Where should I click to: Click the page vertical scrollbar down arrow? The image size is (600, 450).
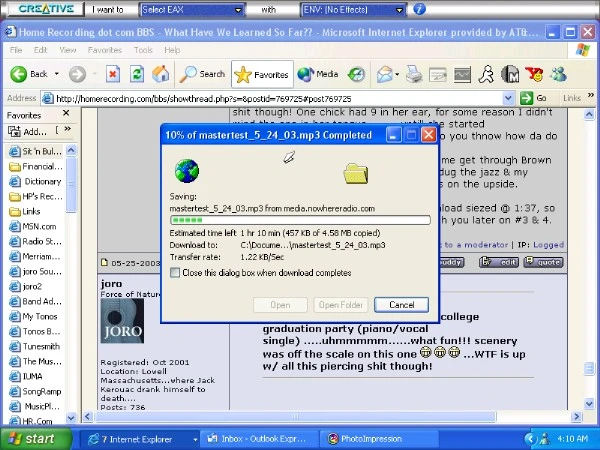point(589,403)
